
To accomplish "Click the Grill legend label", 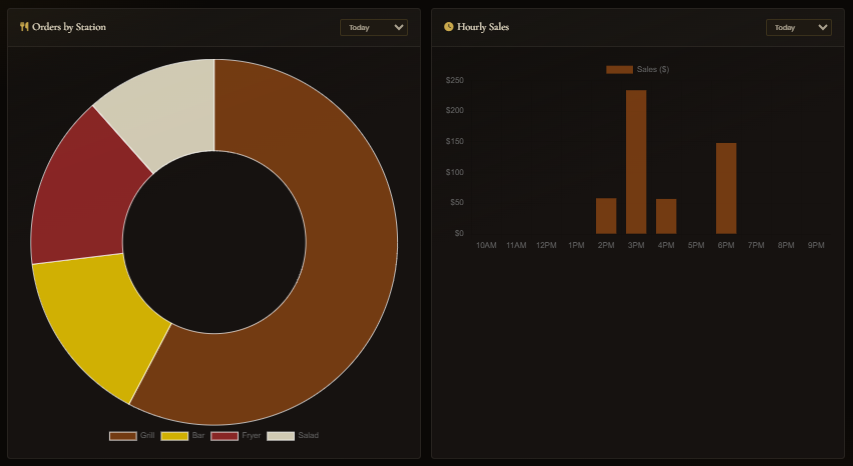I will pyautogui.click(x=147, y=436).
